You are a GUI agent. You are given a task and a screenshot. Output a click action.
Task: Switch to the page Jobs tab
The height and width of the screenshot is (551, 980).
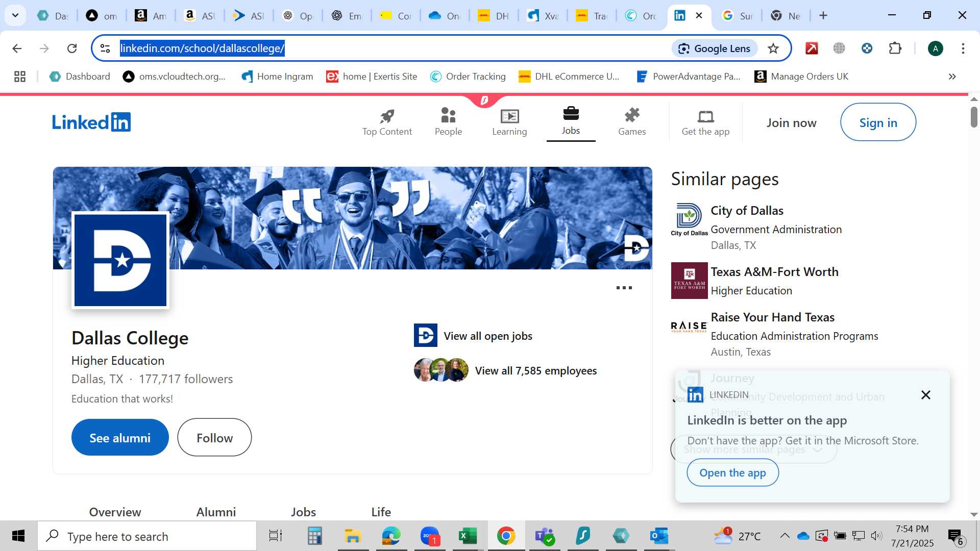tap(303, 512)
